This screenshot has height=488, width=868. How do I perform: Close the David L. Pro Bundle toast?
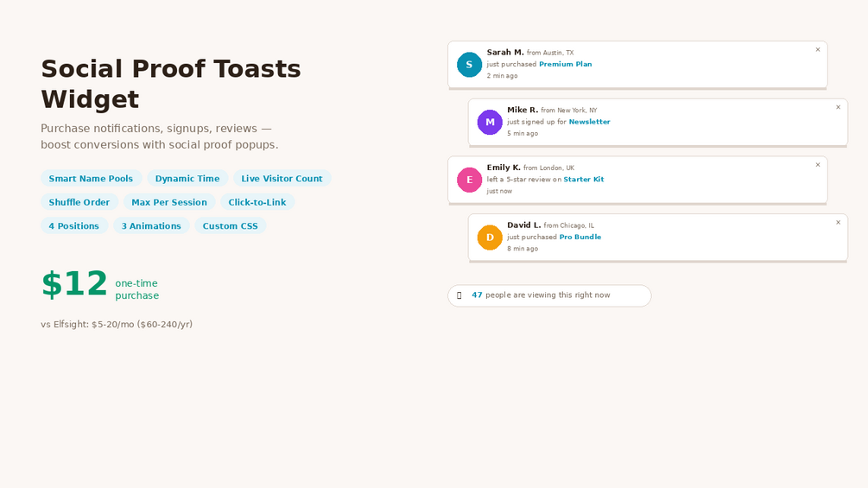click(838, 223)
